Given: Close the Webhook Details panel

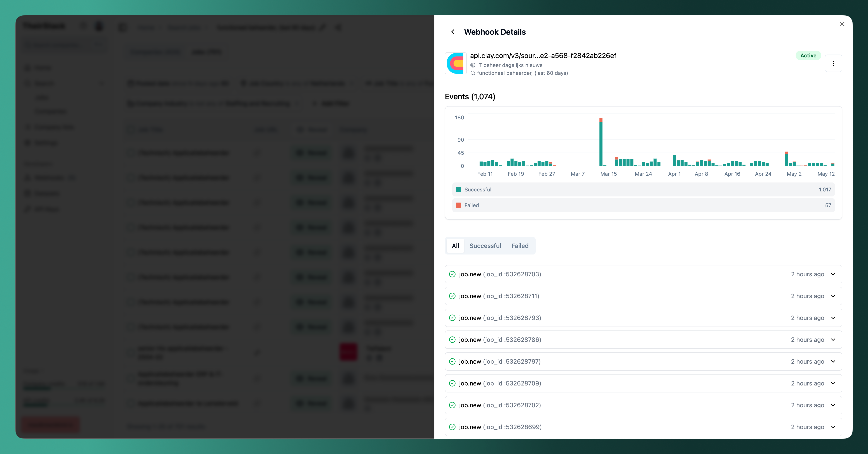Looking at the screenshot, I should [x=842, y=24].
